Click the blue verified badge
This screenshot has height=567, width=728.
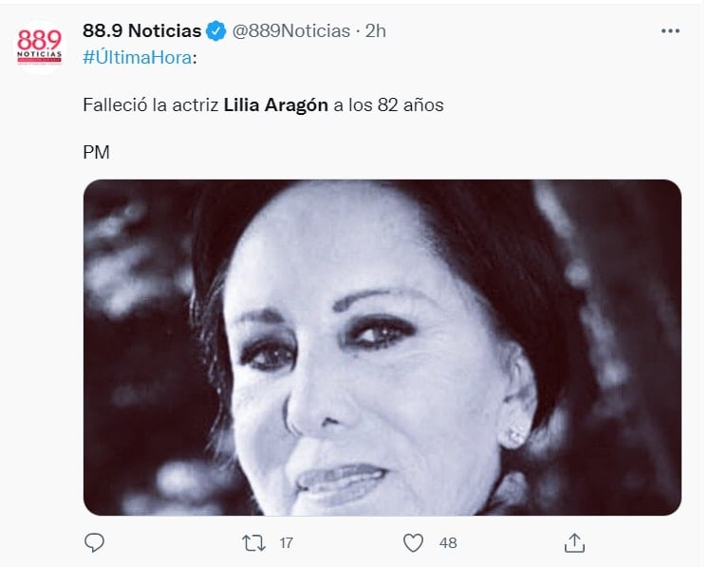(x=215, y=31)
